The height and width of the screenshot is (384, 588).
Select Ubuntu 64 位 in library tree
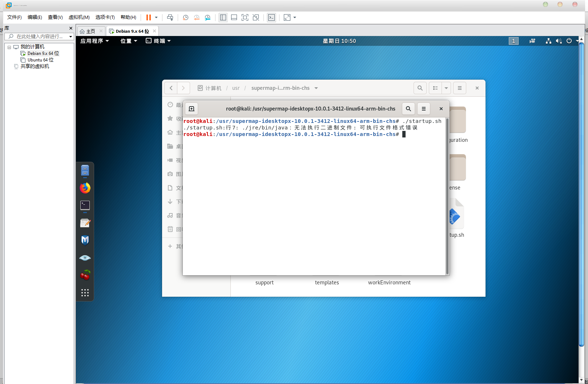(x=37, y=60)
